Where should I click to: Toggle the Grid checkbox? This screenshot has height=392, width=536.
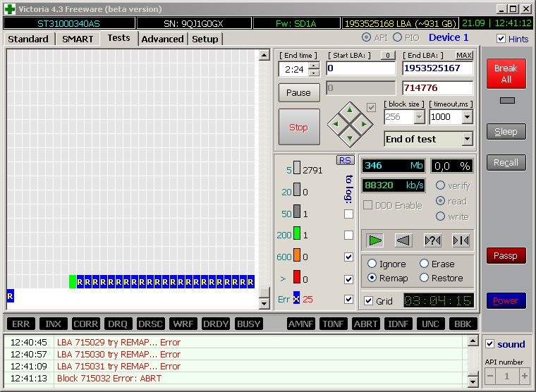click(x=368, y=301)
